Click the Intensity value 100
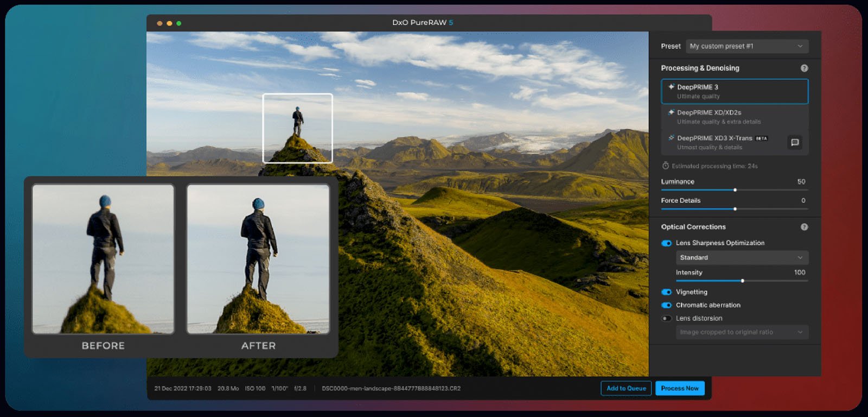The height and width of the screenshot is (417, 868). click(x=800, y=273)
